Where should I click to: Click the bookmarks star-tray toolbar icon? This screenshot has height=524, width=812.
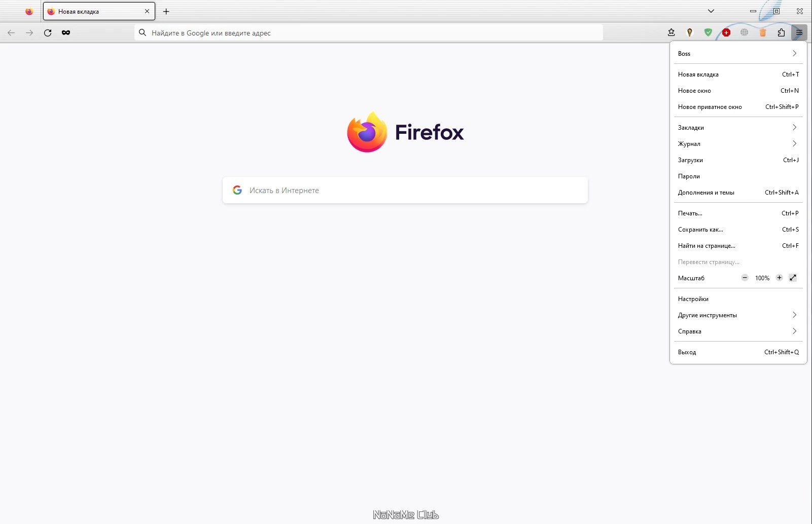pos(672,32)
